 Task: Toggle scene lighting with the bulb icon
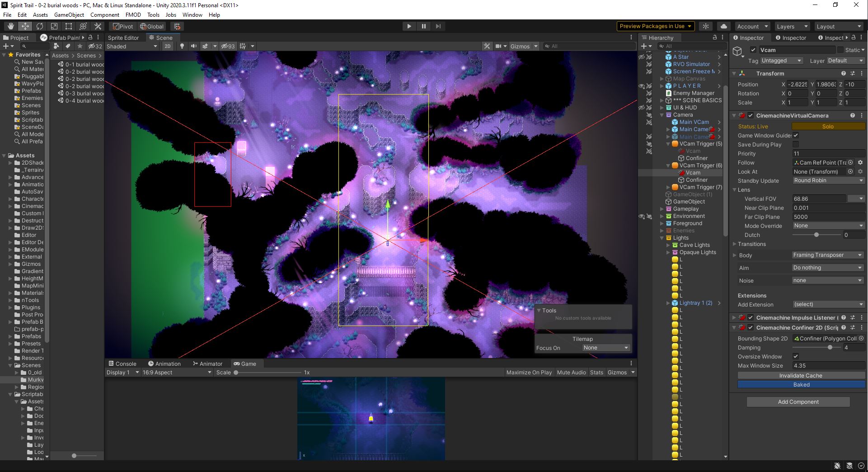coord(181,46)
